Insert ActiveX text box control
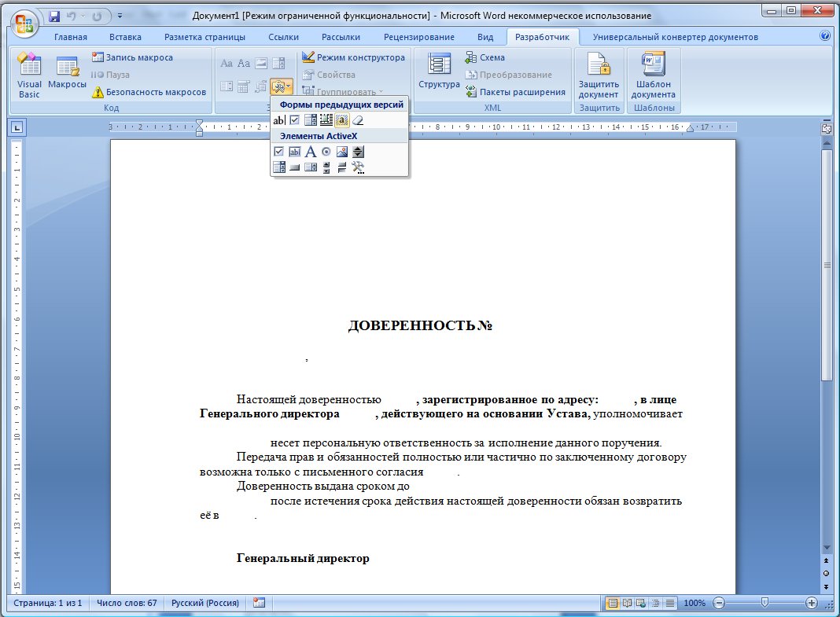This screenshot has height=617, width=840. pos(295,152)
